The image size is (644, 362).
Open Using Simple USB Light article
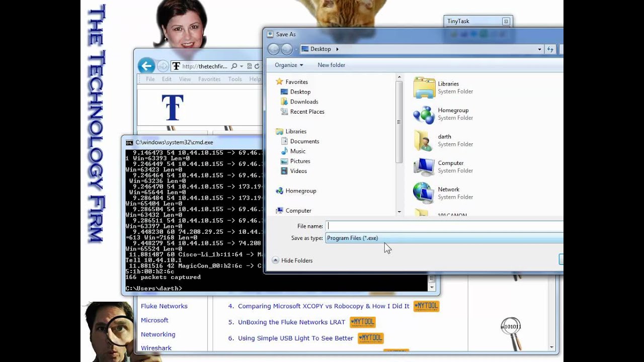(295, 338)
